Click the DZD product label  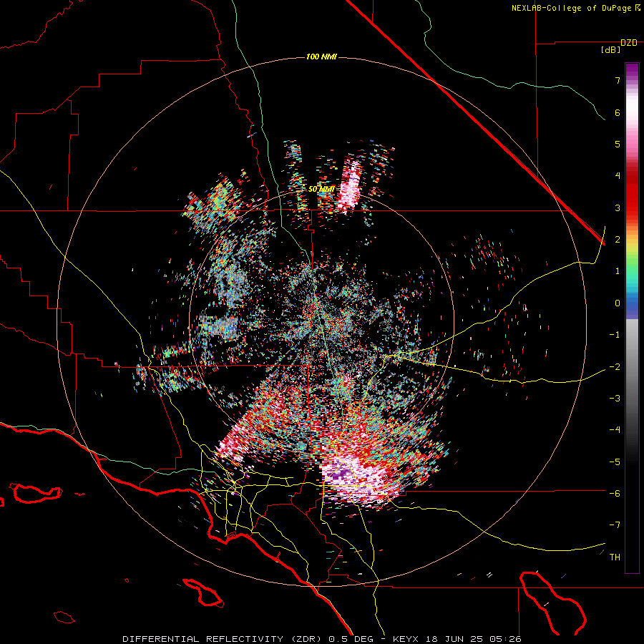pos(629,43)
